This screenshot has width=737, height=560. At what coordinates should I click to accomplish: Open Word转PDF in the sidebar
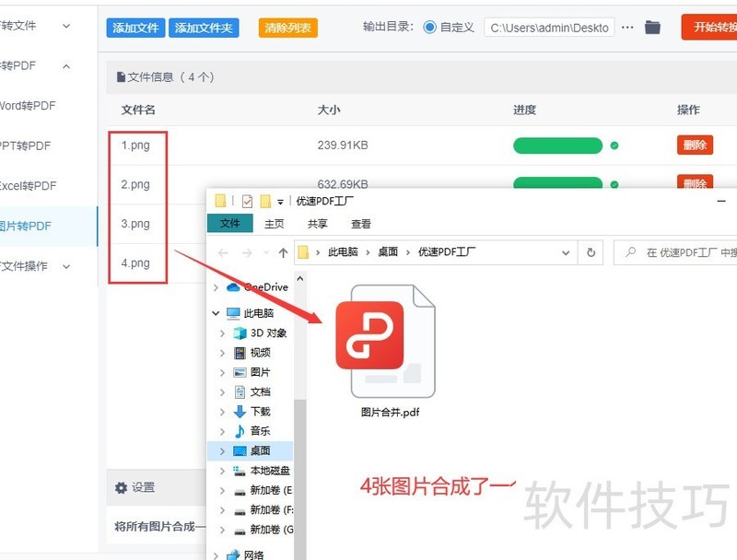28,106
